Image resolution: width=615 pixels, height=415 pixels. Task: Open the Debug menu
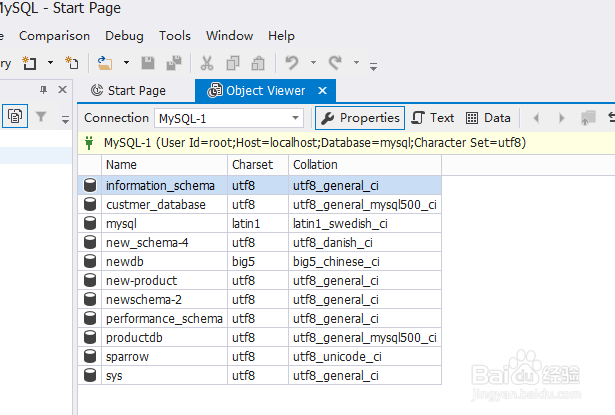(124, 36)
